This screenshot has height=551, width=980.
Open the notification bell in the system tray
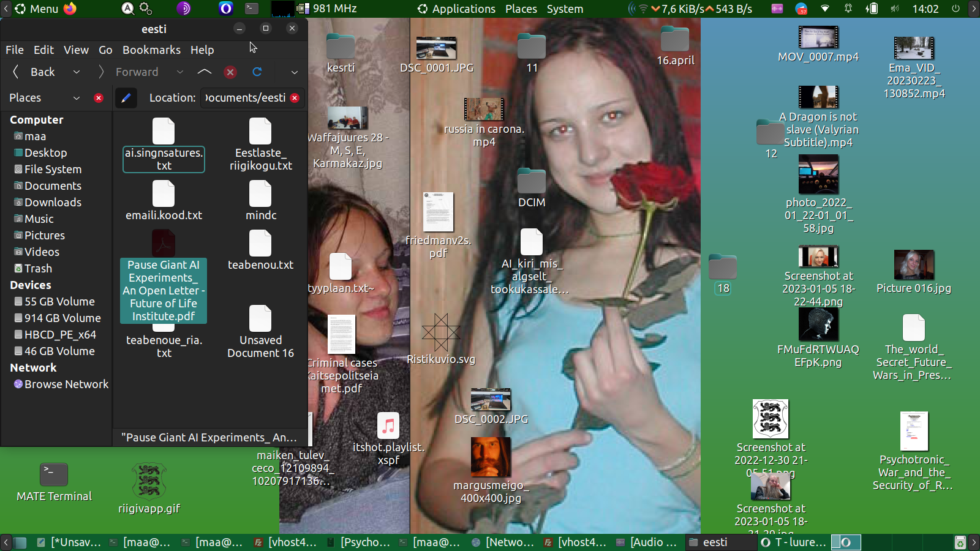848,9
